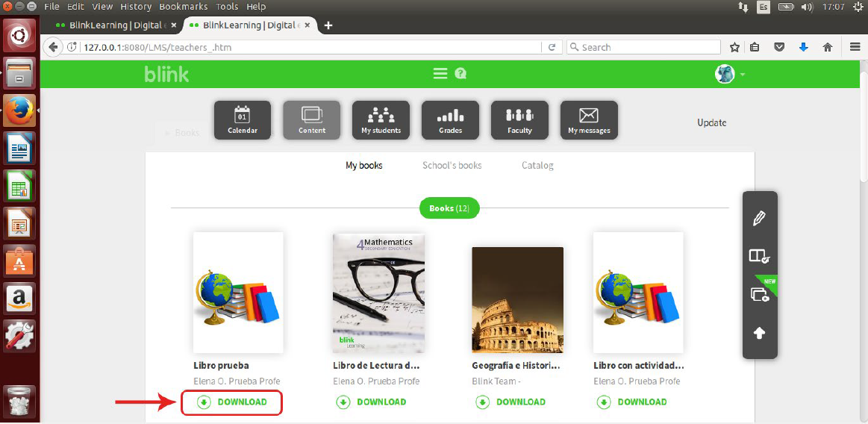Switch to the Catalog tab
Viewport: 868px width, 424px height.
537,166
